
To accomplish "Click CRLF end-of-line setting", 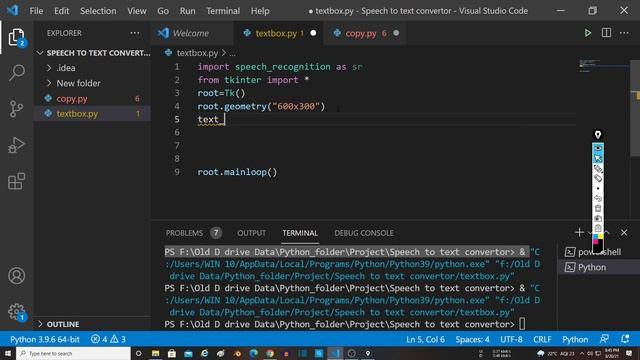I will 542,339.
